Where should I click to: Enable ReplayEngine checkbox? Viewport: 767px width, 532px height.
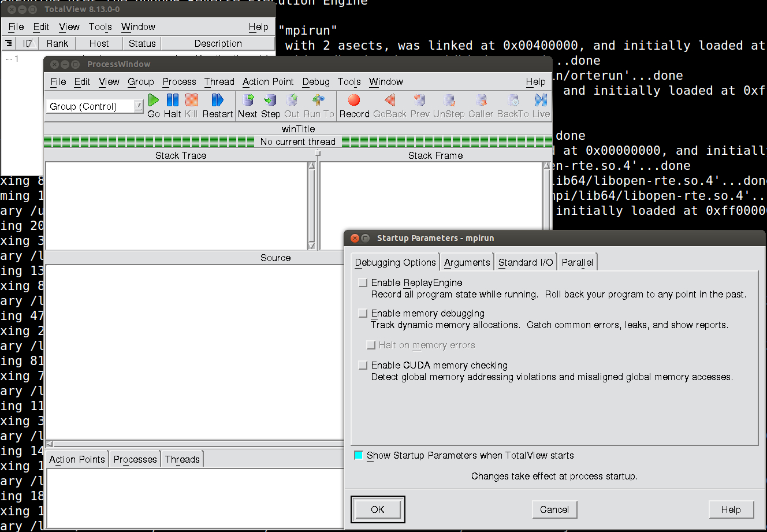(x=363, y=282)
